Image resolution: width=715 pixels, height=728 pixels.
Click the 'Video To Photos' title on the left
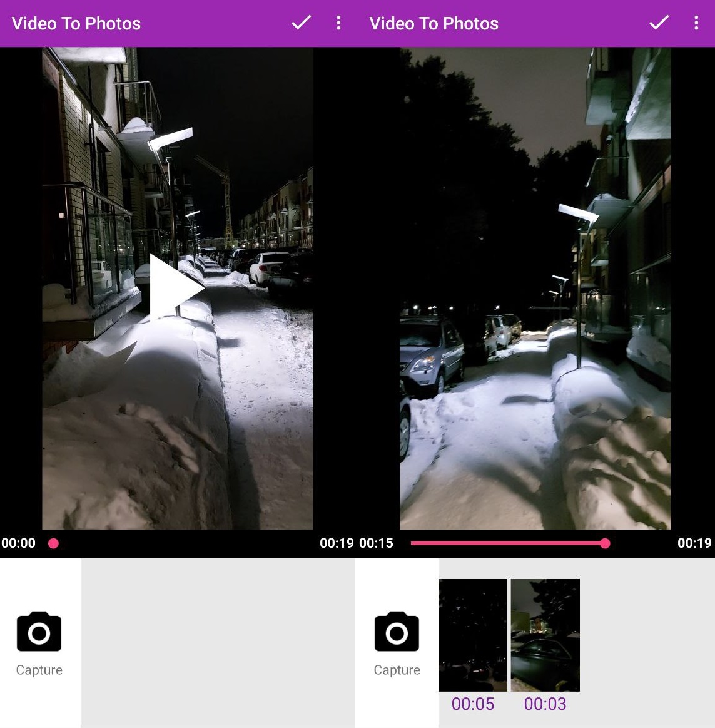(x=76, y=24)
